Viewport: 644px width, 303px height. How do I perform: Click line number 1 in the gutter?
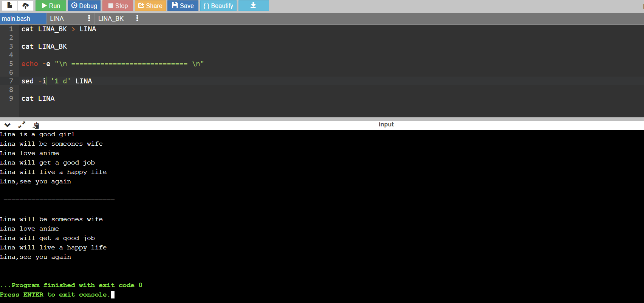11,29
